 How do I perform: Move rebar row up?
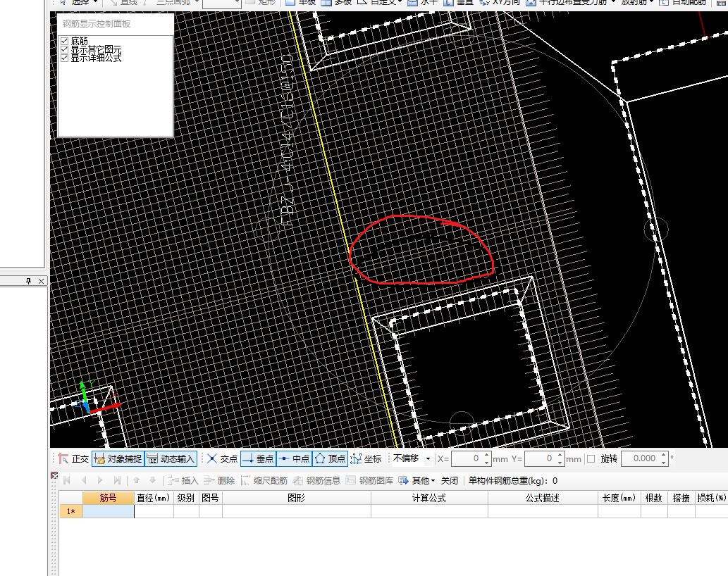[137, 480]
